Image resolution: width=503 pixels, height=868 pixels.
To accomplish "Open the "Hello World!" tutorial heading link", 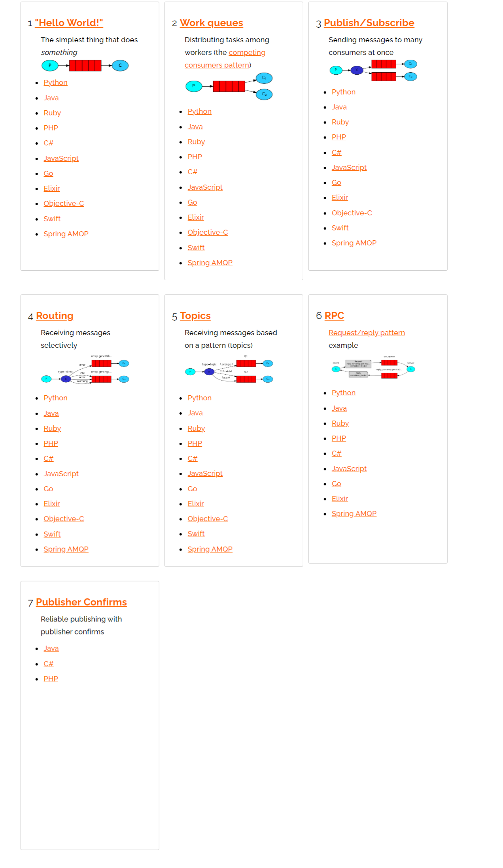I will pos(69,23).
